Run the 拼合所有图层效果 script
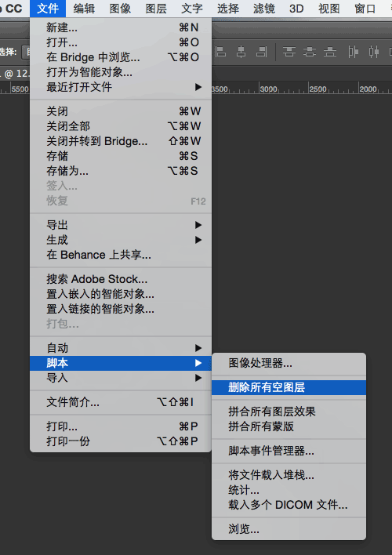Screen dimensions: 392x555 tap(289, 412)
